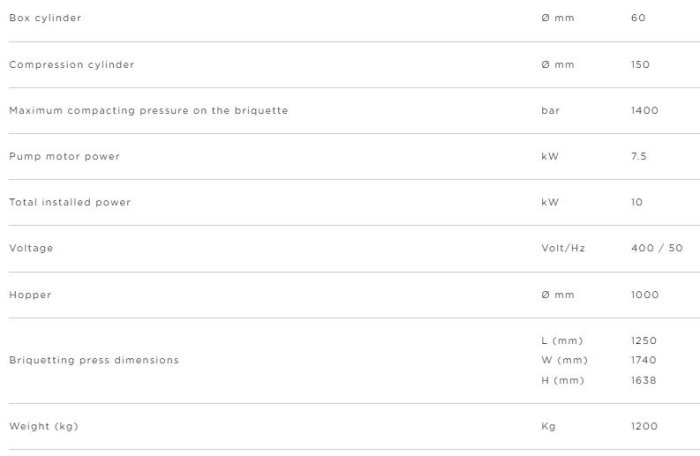Select the "400 / 50" voltage value
This screenshot has width=700, height=456.
coord(657,248)
